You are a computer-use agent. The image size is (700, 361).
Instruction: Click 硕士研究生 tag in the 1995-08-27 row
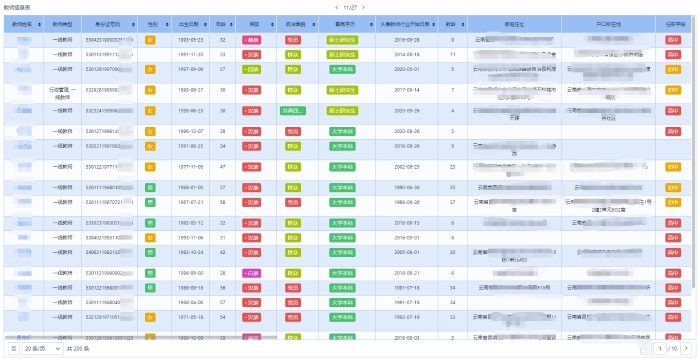[x=342, y=90]
